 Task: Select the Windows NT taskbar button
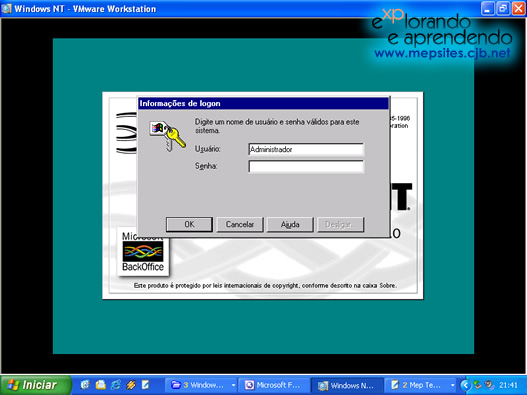[x=347, y=385]
